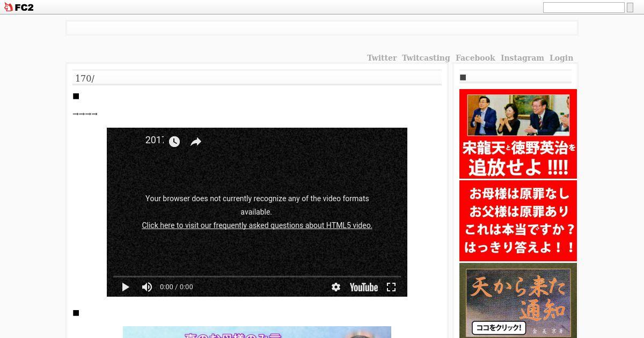Viewport: 644px width, 338px height.
Task: Submit search with button beside search box
Action: tap(630, 8)
